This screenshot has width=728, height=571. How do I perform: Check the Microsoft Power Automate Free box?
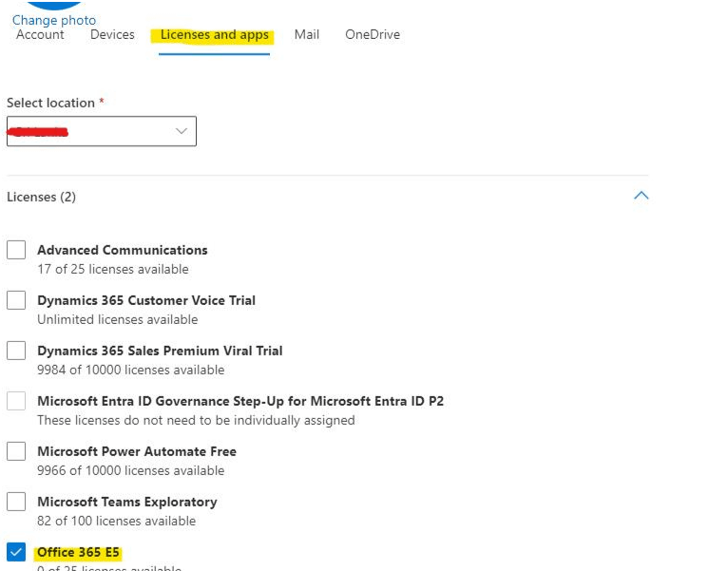click(x=16, y=451)
